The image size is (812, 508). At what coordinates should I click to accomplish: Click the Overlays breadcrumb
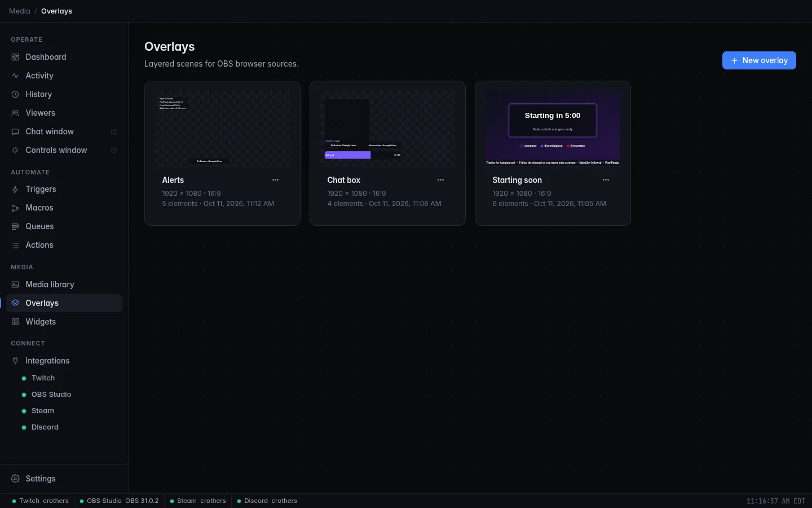coord(56,11)
